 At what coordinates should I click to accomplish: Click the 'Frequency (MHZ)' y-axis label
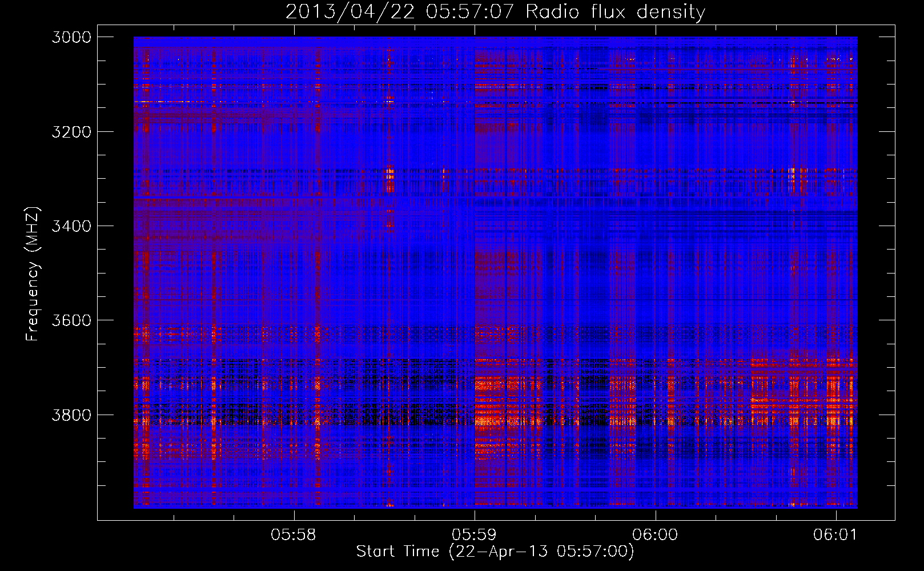33,274
